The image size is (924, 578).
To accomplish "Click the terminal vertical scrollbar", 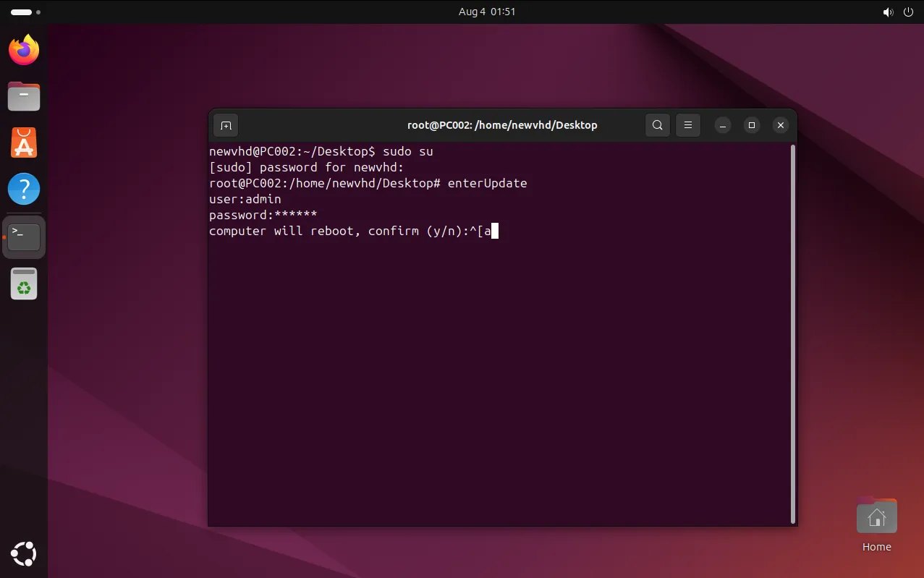I will point(793,333).
